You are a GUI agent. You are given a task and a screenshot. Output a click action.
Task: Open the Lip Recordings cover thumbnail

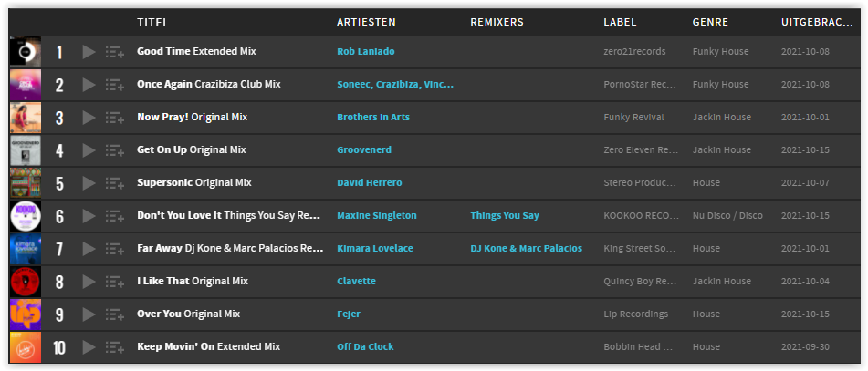26,314
